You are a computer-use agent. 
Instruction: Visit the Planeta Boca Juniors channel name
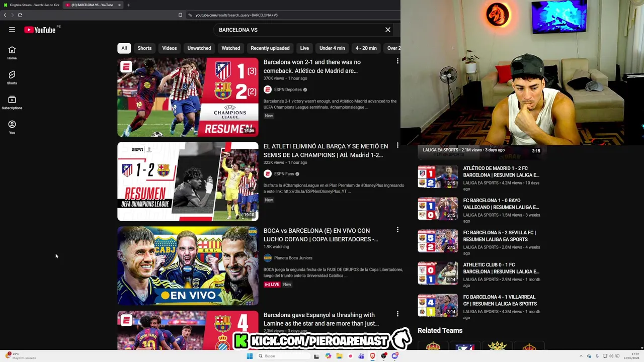click(293, 258)
